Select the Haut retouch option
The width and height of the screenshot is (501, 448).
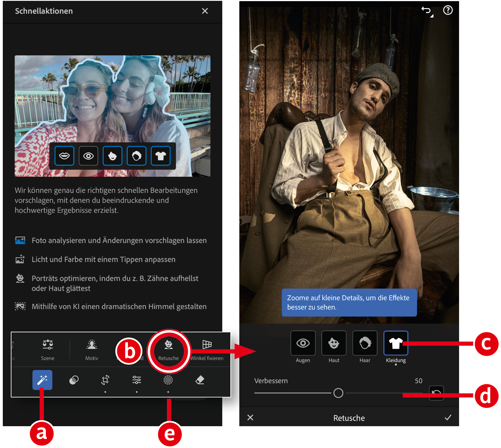[x=334, y=347]
